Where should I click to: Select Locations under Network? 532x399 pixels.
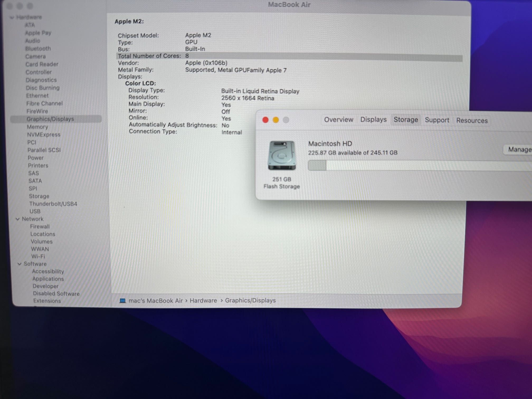pyautogui.click(x=43, y=234)
